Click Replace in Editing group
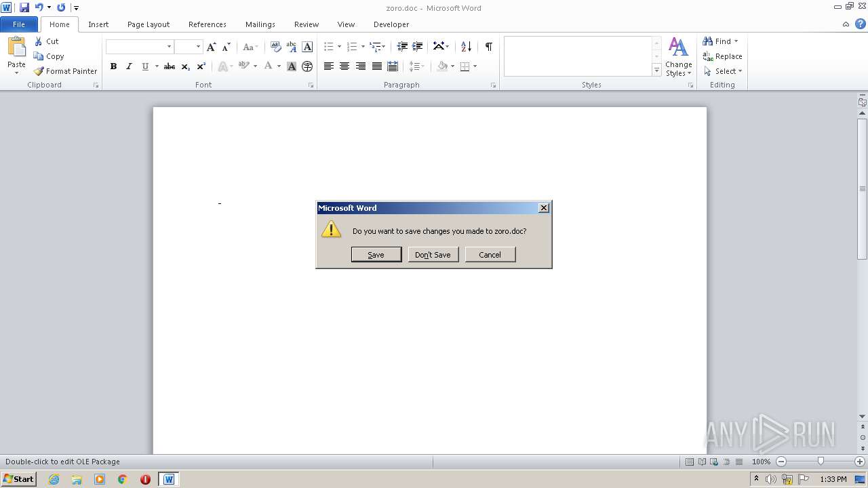This screenshot has height=488, width=868. [722, 56]
